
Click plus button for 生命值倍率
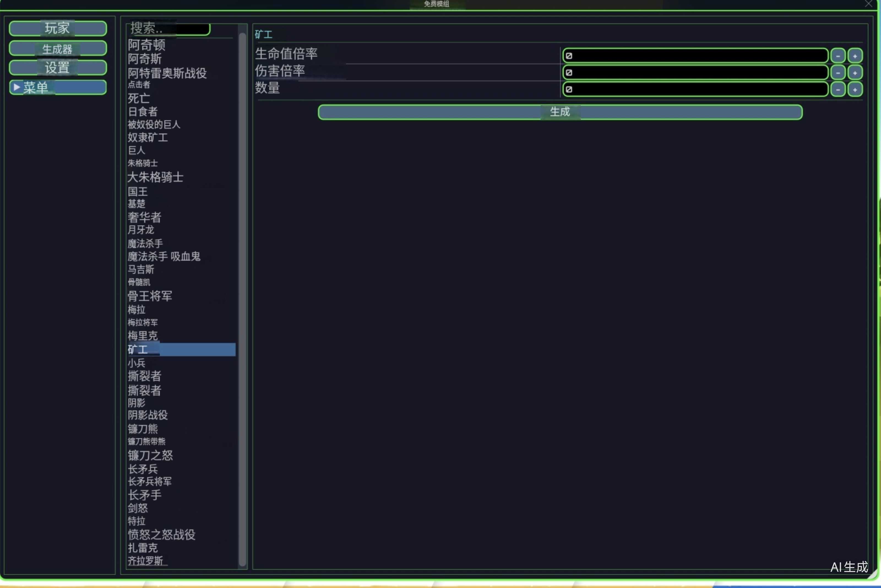855,56
